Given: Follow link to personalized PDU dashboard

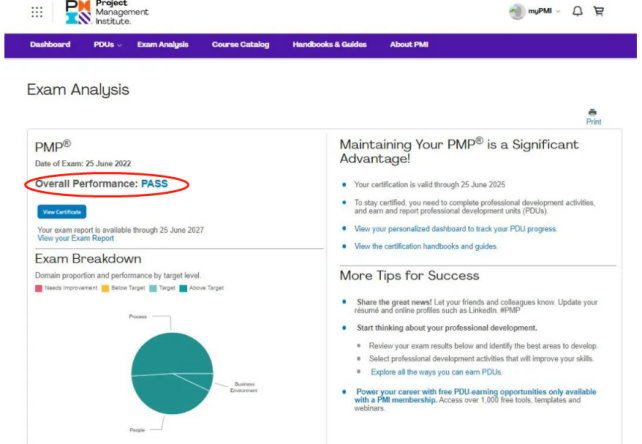Looking at the screenshot, I should pyautogui.click(x=455, y=229).
